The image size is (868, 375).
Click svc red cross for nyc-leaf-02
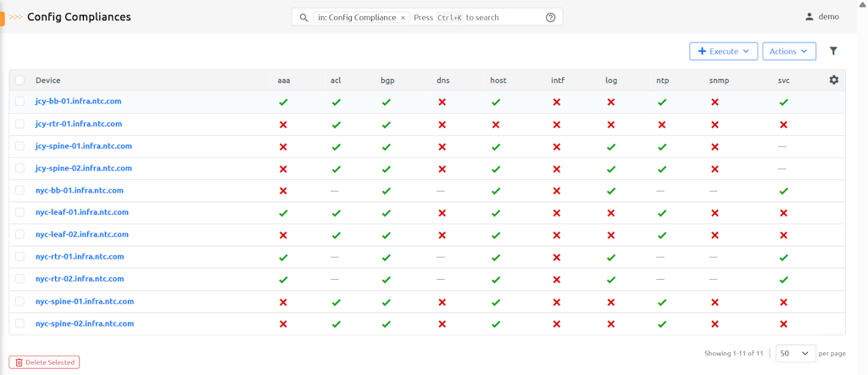(783, 235)
